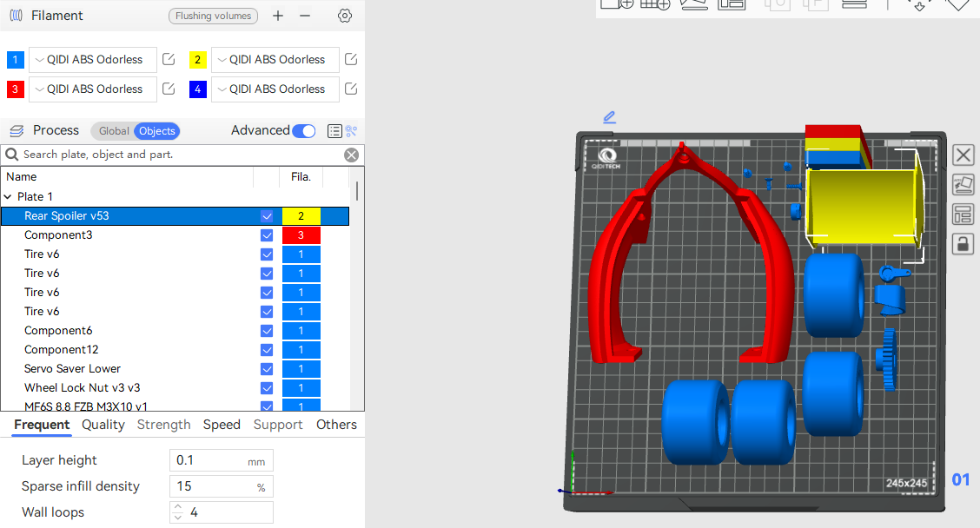Switch to the Quality tab
This screenshot has height=528, width=980.
103,425
